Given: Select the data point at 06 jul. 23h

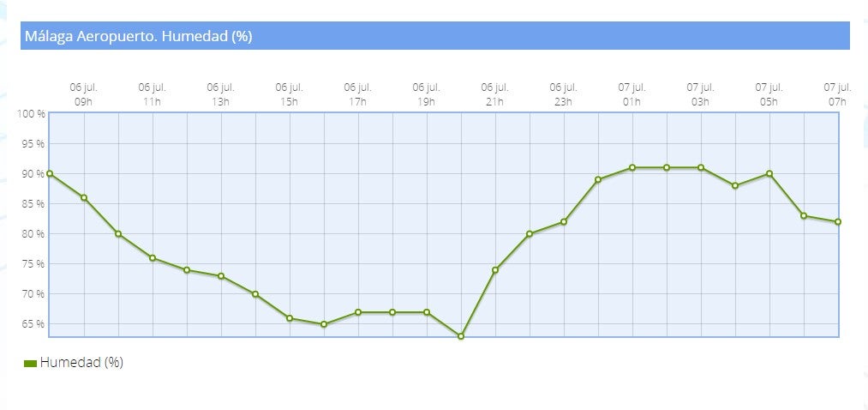Looking at the screenshot, I should (x=564, y=222).
